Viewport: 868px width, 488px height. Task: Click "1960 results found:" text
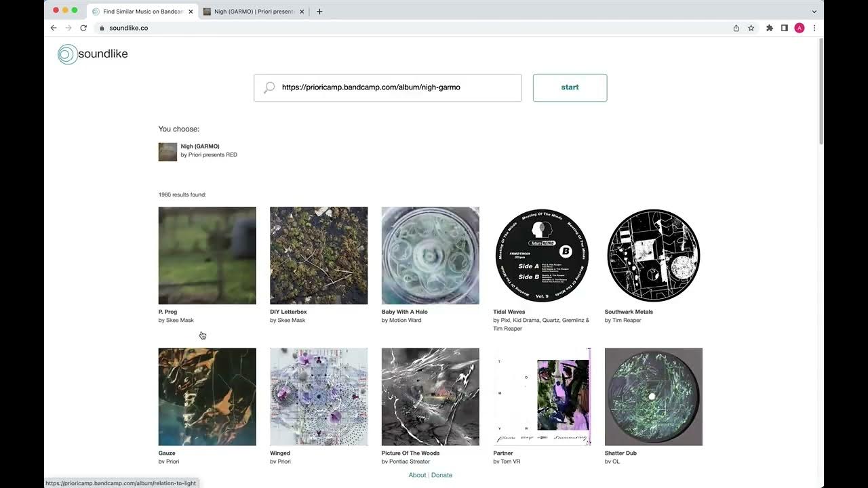[182, 195]
